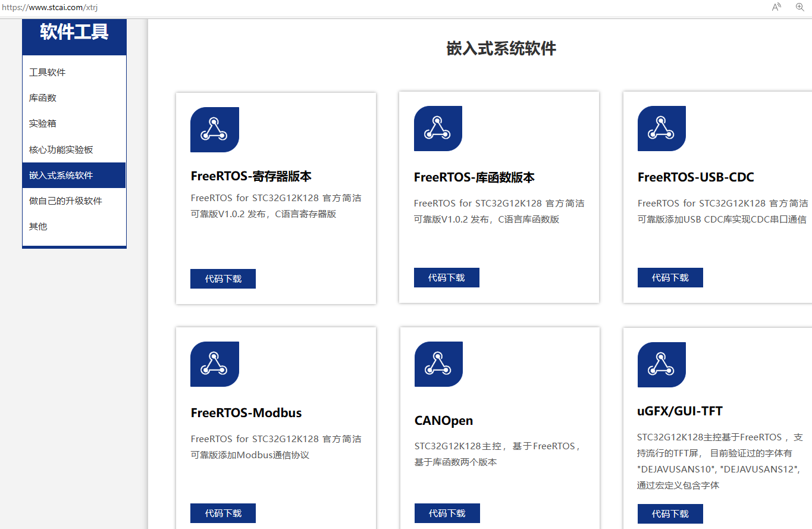Click the FreeRTOS-USB-CDC card icon
812x529 pixels.
(x=661, y=129)
